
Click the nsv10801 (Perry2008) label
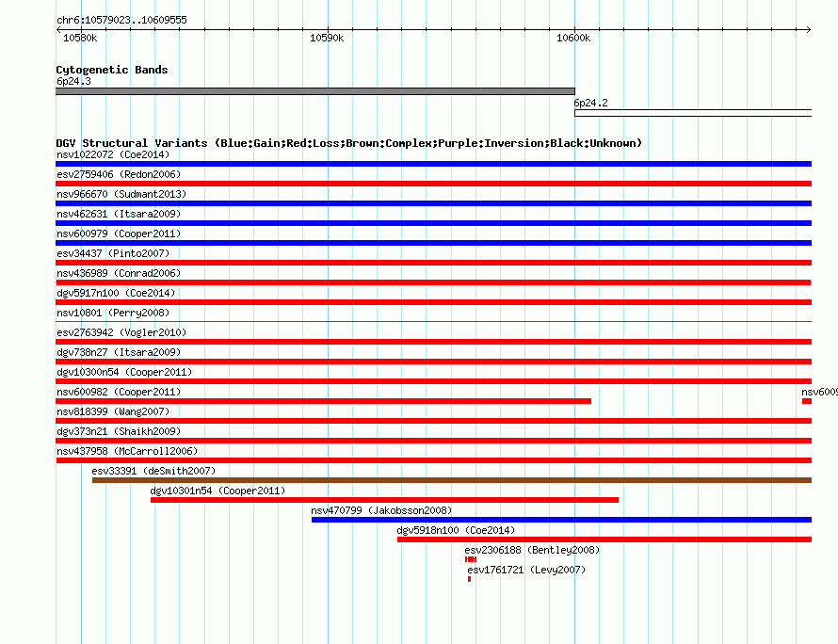click(x=113, y=313)
